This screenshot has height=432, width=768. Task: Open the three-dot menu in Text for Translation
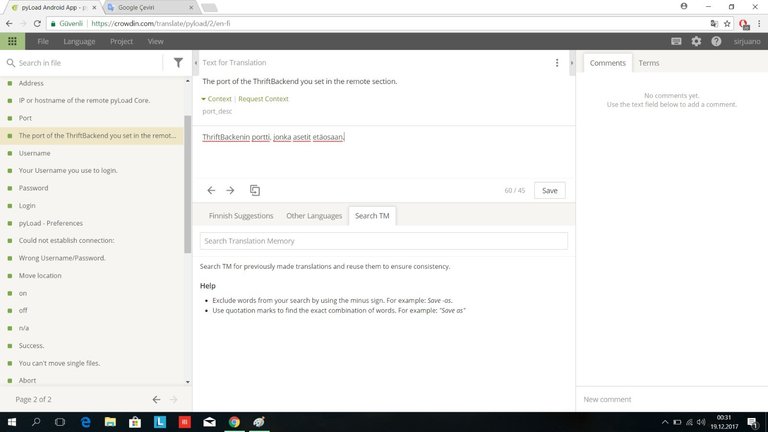[557, 63]
